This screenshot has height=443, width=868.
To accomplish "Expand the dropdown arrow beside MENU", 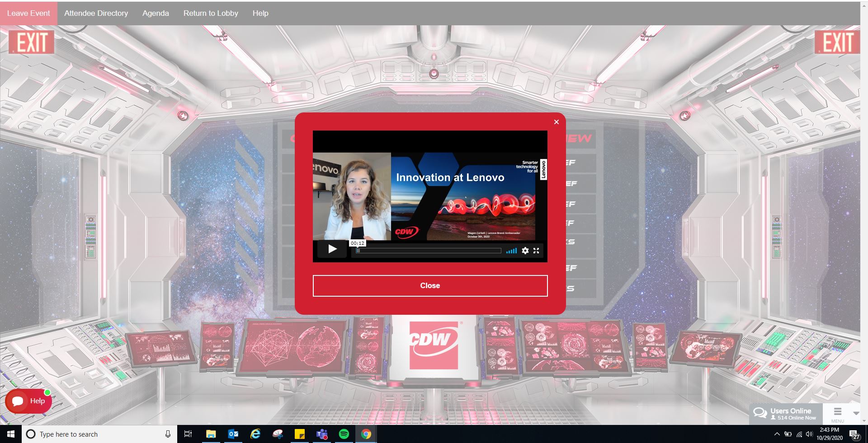I will click(856, 413).
